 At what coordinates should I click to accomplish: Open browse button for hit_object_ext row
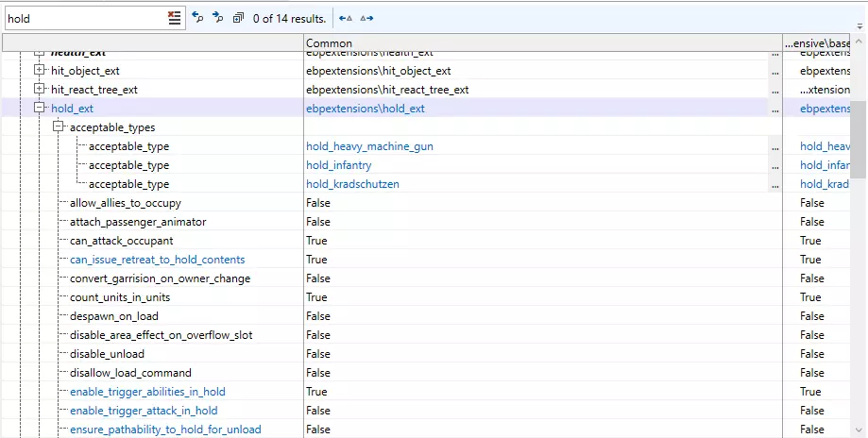click(x=775, y=71)
